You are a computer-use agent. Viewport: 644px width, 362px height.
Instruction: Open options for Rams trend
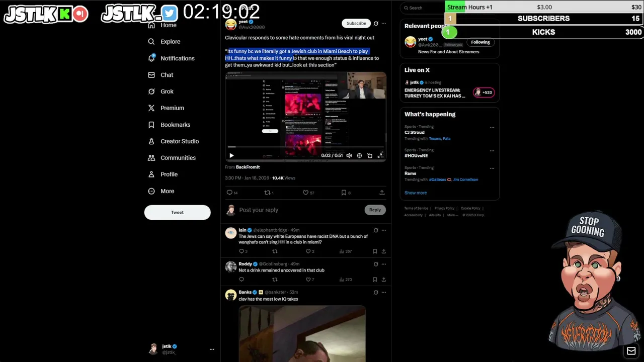[x=492, y=168]
